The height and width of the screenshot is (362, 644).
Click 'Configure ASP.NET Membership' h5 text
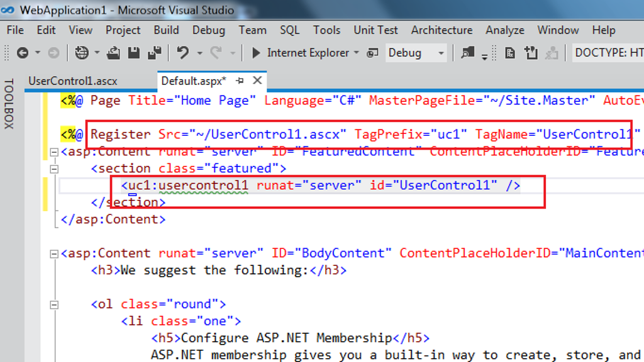tap(287, 338)
